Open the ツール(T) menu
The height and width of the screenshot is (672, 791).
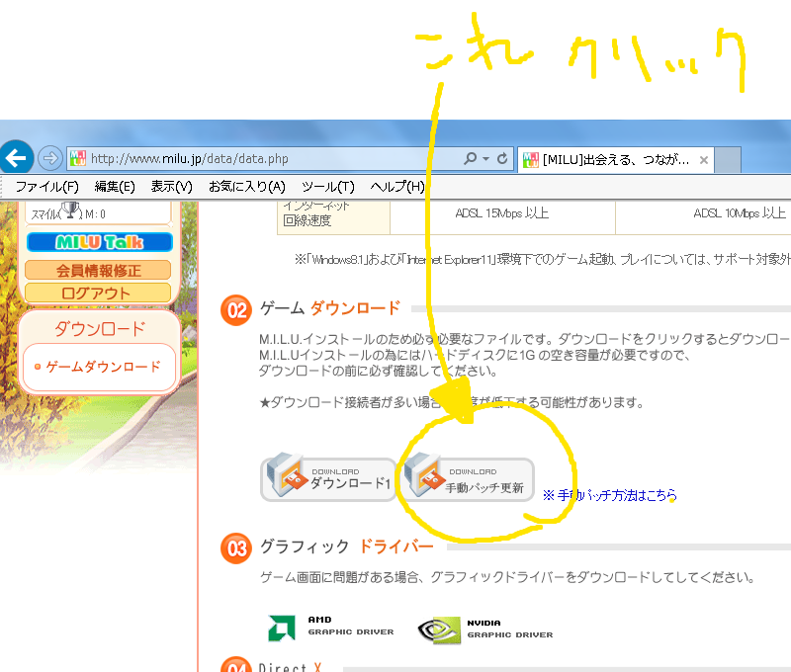[328, 187]
